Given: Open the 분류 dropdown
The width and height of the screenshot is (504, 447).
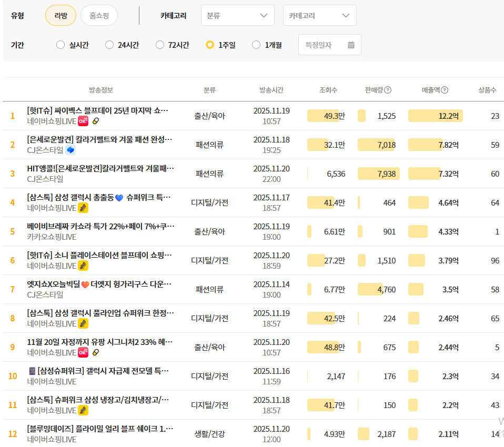Looking at the screenshot, I should pyautogui.click(x=237, y=16).
